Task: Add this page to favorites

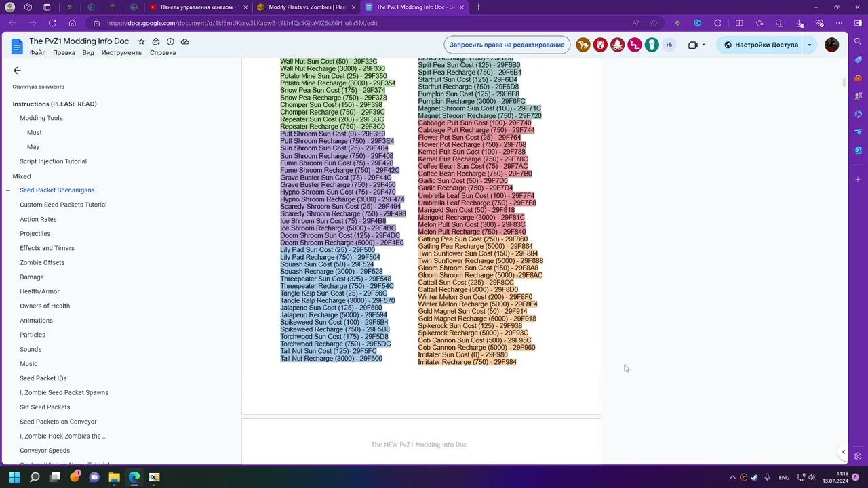Action: pos(654,23)
